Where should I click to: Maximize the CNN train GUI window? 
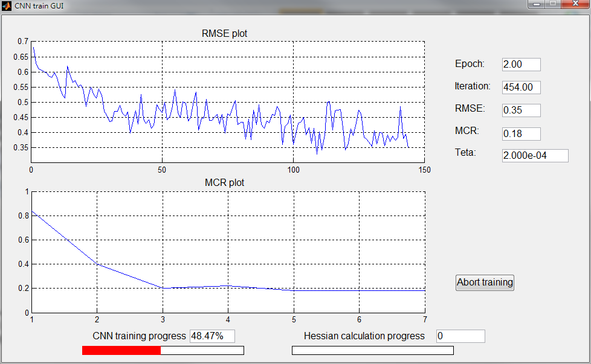(x=553, y=4)
